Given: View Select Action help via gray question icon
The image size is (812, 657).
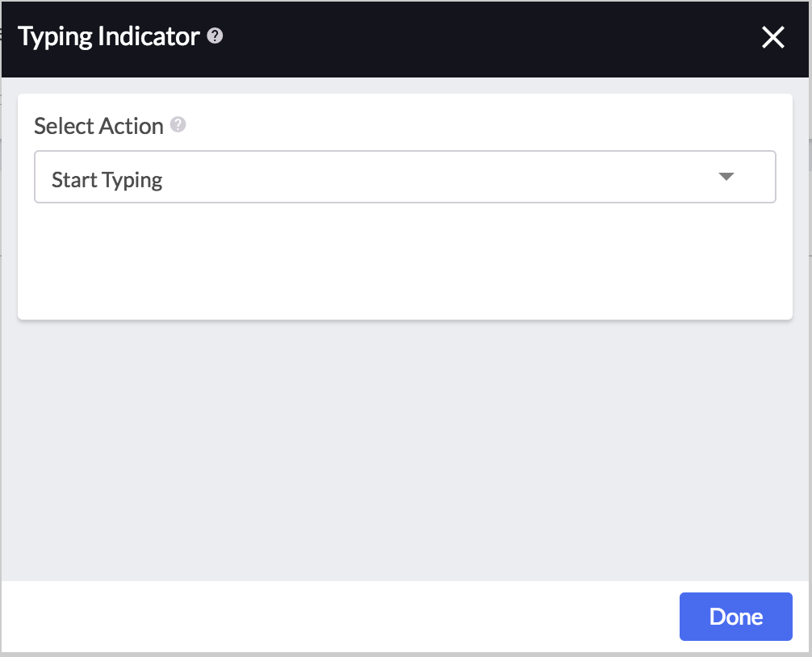Looking at the screenshot, I should (x=178, y=125).
